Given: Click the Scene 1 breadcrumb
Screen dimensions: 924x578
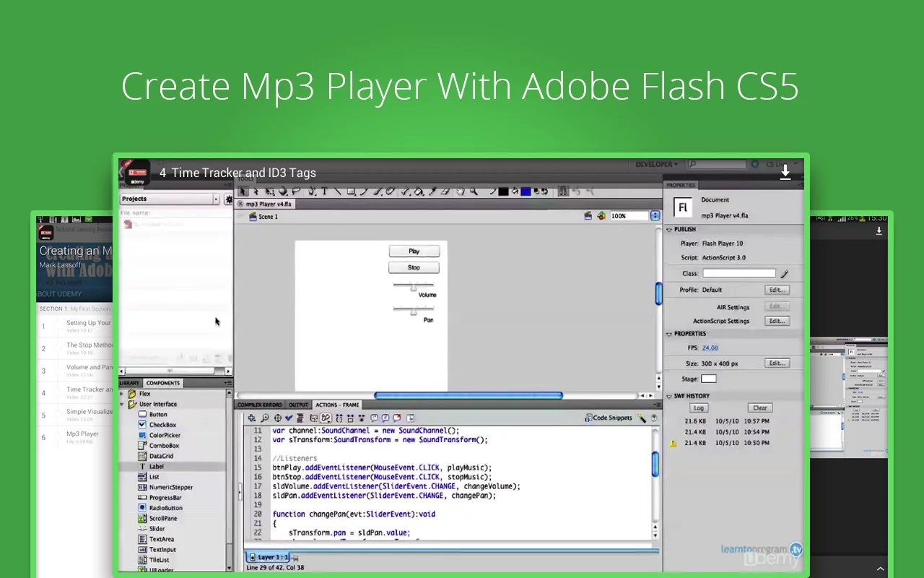Looking at the screenshot, I should [x=263, y=217].
